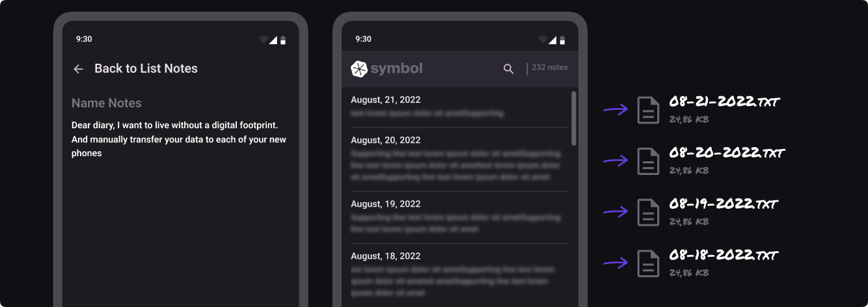Click the 232 notes counter
The height and width of the screenshot is (307, 868).
click(x=550, y=67)
